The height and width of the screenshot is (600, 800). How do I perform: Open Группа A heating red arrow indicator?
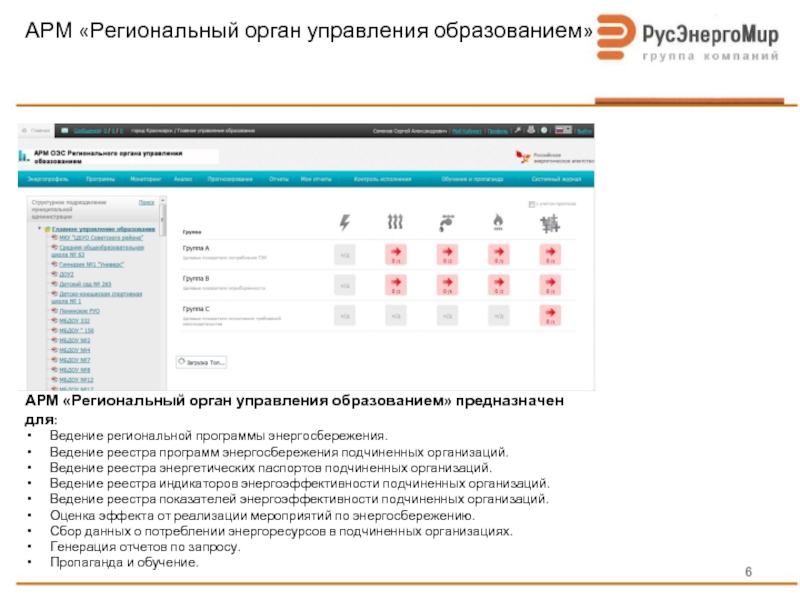tap(396, 254)
